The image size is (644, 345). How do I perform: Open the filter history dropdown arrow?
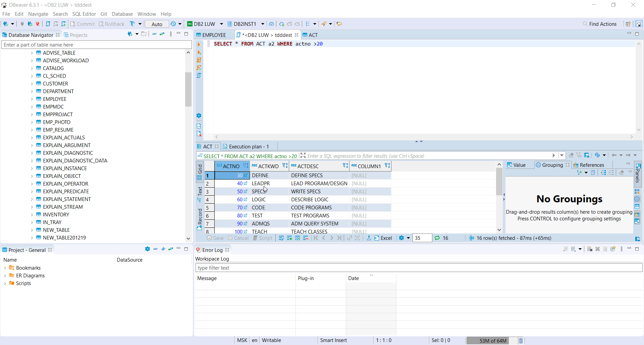pos(562,155)
